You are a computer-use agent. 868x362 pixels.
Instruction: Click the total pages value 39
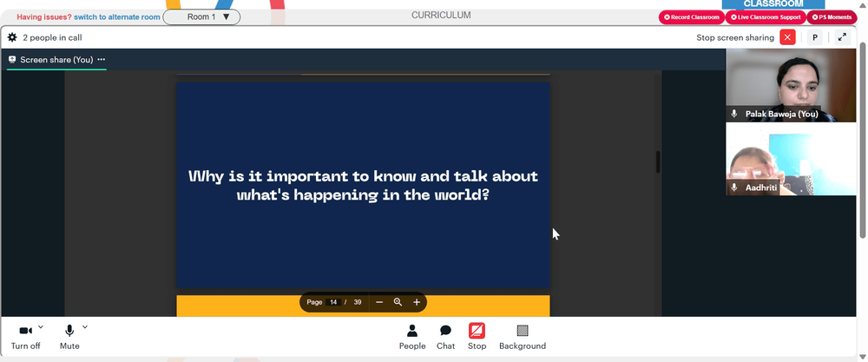[x=358, y=302]
